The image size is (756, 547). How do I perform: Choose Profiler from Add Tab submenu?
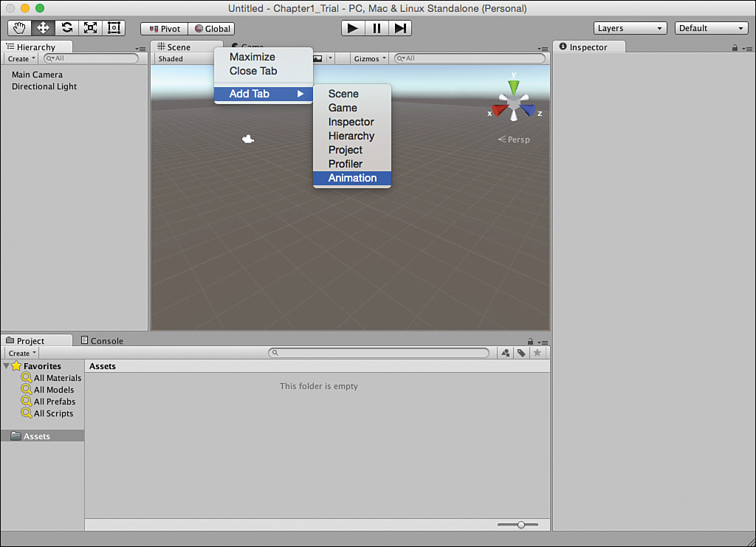pos(352,164)
